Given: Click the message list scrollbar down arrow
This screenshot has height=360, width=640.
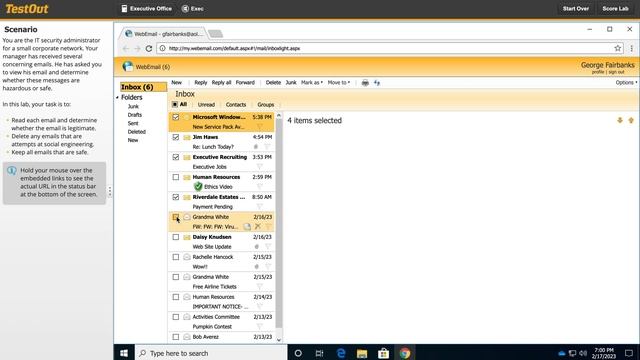Looking at the screenshot, I should click(279, 340).
